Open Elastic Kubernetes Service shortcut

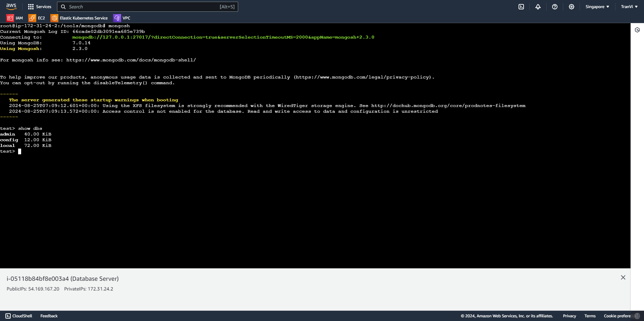(x=79, y=18)
